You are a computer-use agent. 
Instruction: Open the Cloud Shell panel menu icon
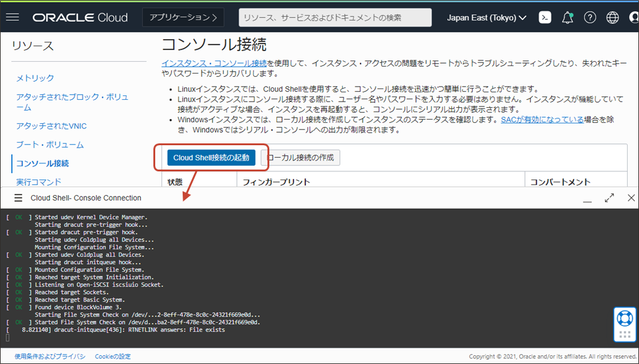(x=18, y=198)
